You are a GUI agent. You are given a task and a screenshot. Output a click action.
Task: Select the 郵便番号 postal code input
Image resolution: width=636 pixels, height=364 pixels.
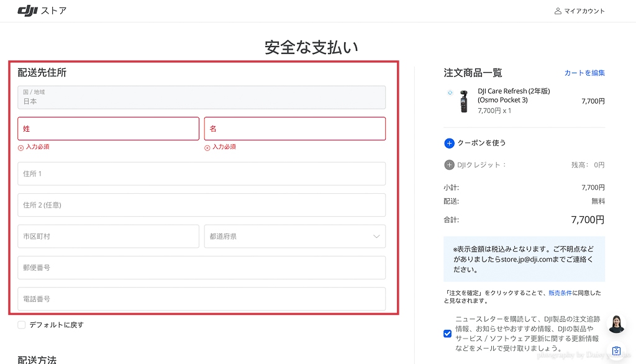tap(202, 268)
